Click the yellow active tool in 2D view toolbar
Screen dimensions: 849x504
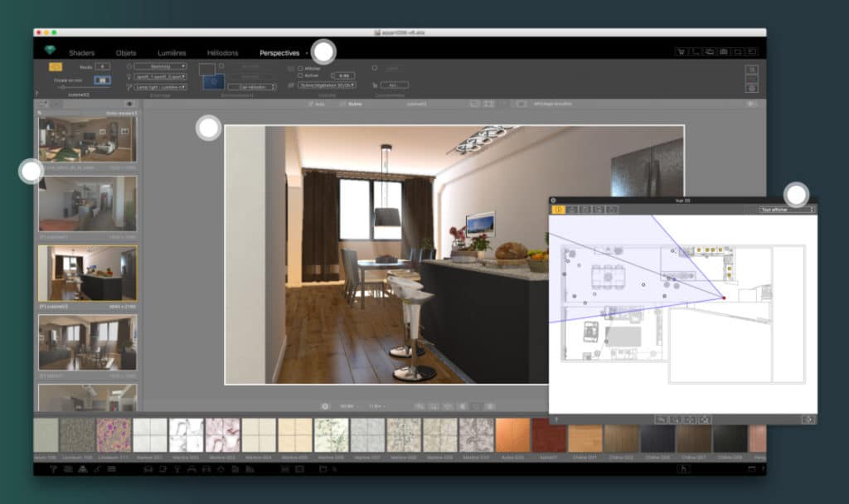pos(559,210)
